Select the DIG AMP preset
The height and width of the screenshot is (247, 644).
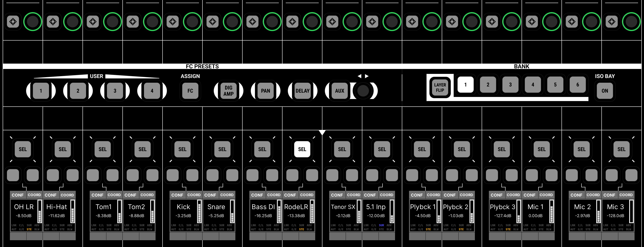(228, 91)
